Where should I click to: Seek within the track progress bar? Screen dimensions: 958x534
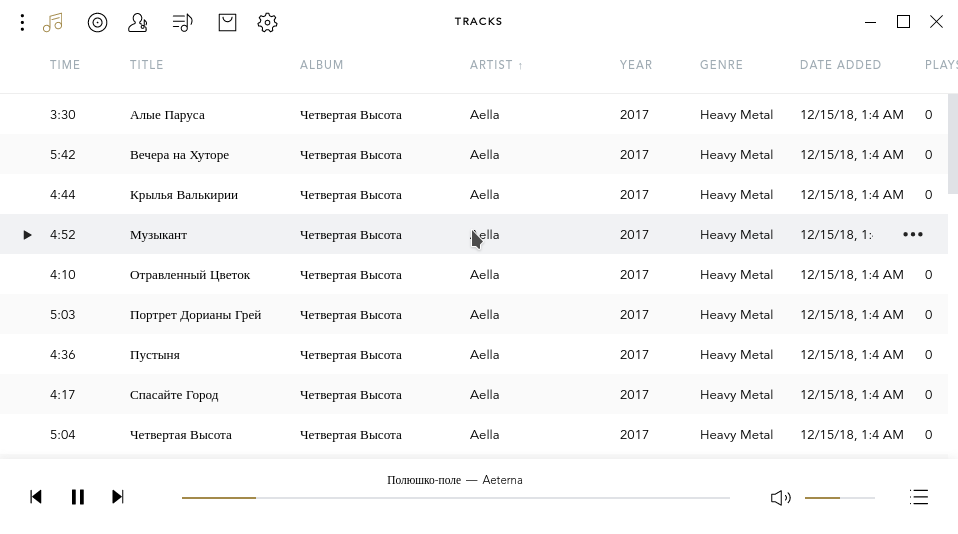456,498
